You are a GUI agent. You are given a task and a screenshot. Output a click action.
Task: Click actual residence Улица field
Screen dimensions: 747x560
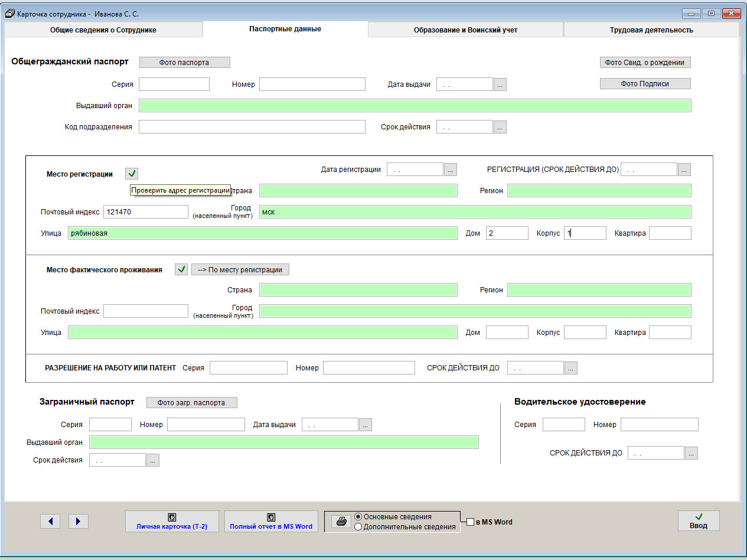pyautogui.click(x=263, y=333)
